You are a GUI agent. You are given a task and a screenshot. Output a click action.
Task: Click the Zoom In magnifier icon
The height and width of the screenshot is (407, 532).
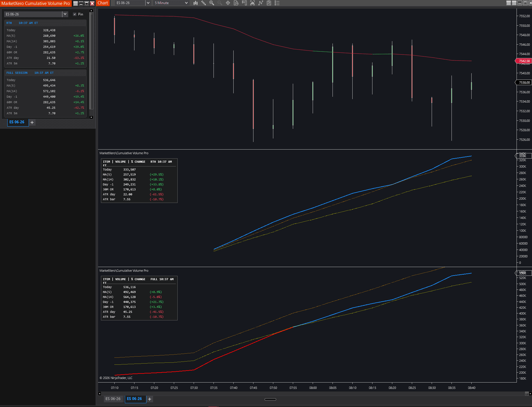tap(212, 3)
